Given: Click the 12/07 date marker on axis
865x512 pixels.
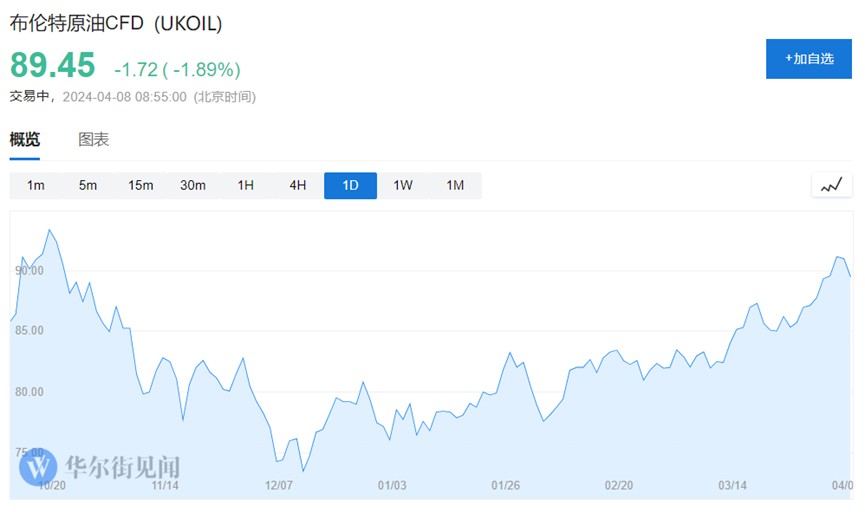Looking at the screenshot, I should click(x=278, y=485).
